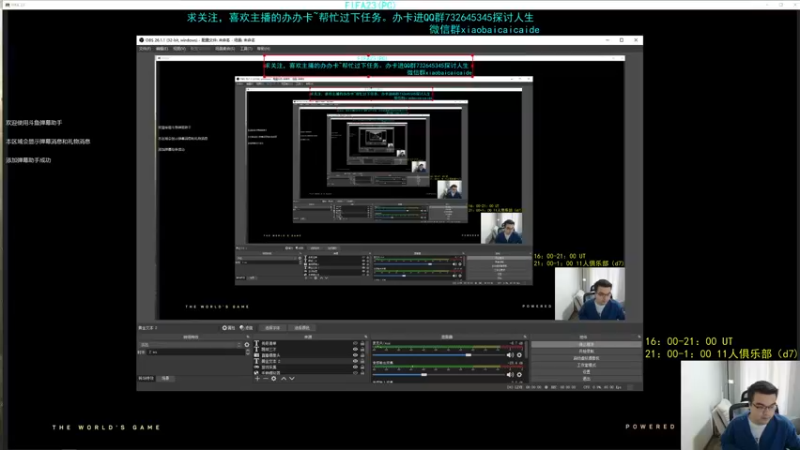Open first mixer channel gear settings

click(x=519, y=355)
